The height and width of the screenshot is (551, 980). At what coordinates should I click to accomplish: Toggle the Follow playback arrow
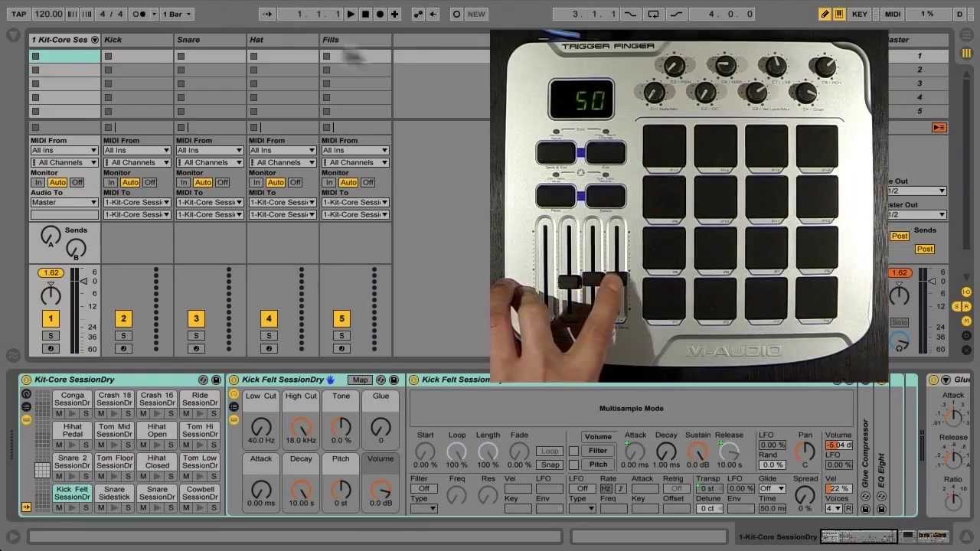pos(267,14)
